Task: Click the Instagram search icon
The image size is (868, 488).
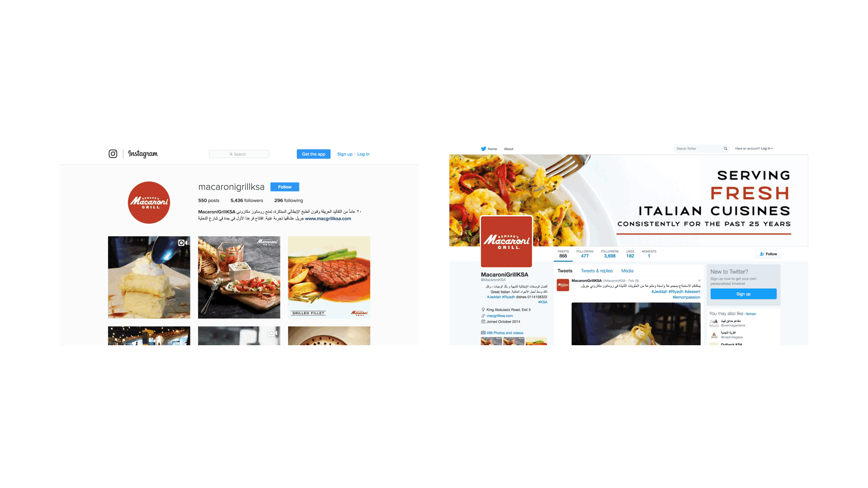Action: (x=230, y=154)
